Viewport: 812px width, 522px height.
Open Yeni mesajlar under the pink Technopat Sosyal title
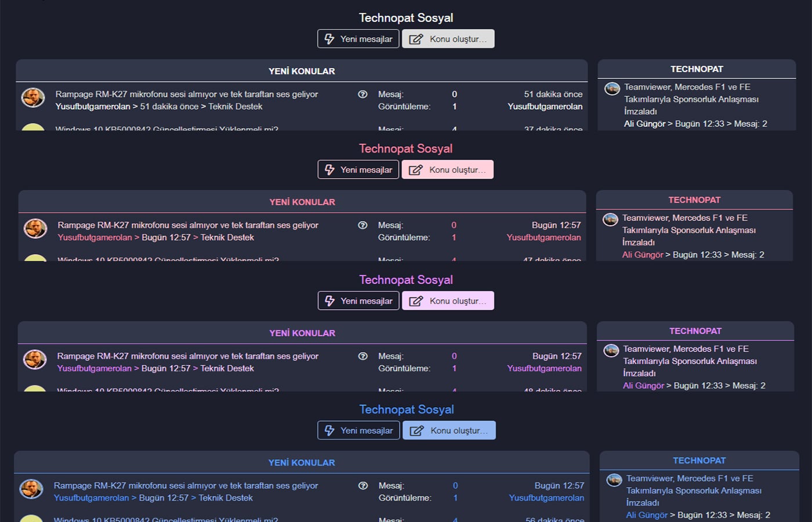(x=358, y=169)
